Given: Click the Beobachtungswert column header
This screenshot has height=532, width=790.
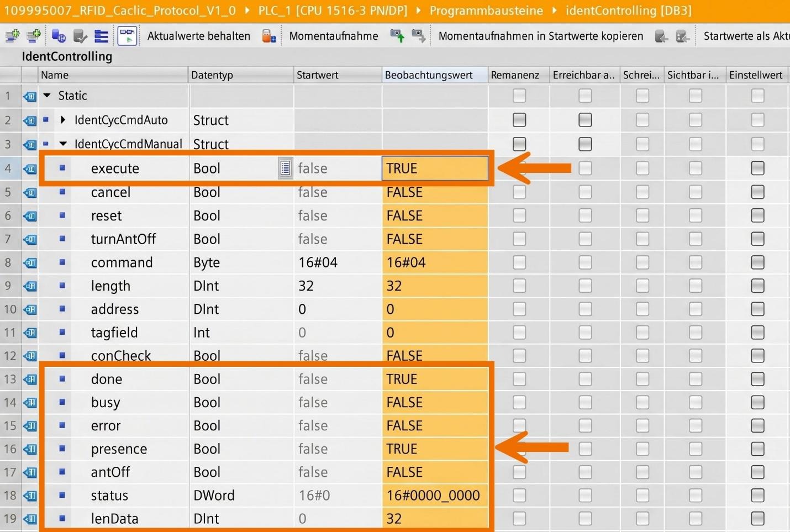Looking at the screenshot, I should click(435, 75).
